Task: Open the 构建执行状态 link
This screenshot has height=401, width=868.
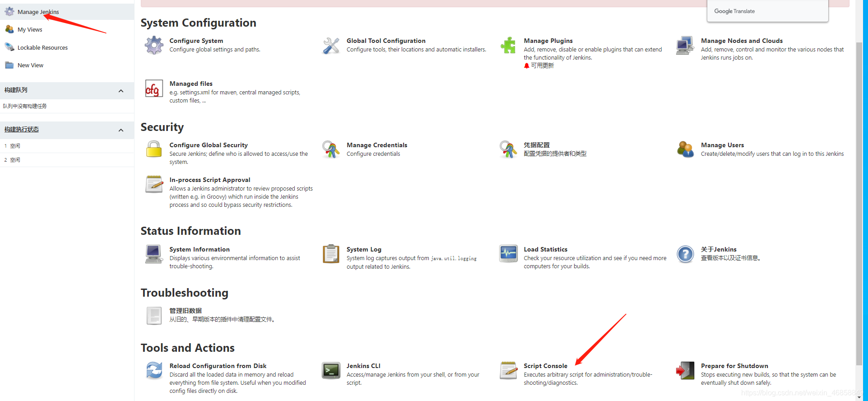Action: pyautogui.click(x=22, y=129)
